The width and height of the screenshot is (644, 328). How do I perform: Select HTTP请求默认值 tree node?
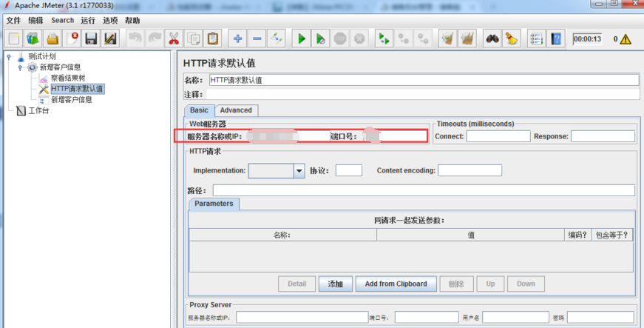coord(77,89)
